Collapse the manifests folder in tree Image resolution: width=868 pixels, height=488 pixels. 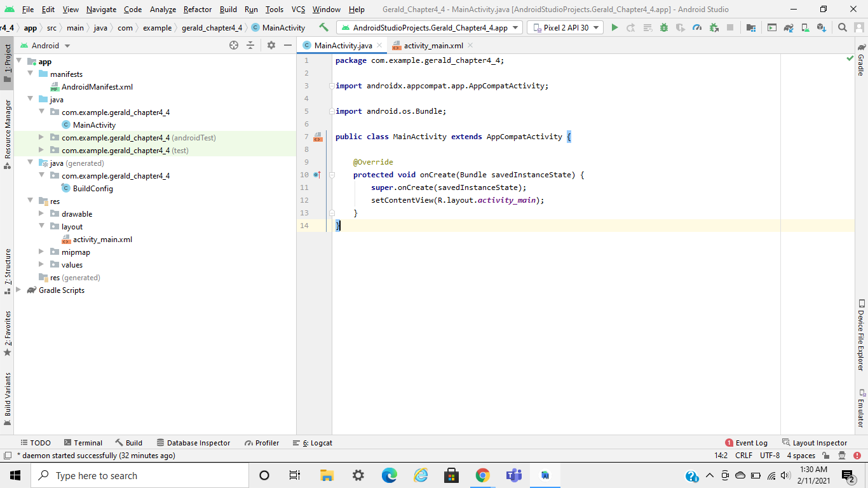pyautogui.click(x=30, y=74)
